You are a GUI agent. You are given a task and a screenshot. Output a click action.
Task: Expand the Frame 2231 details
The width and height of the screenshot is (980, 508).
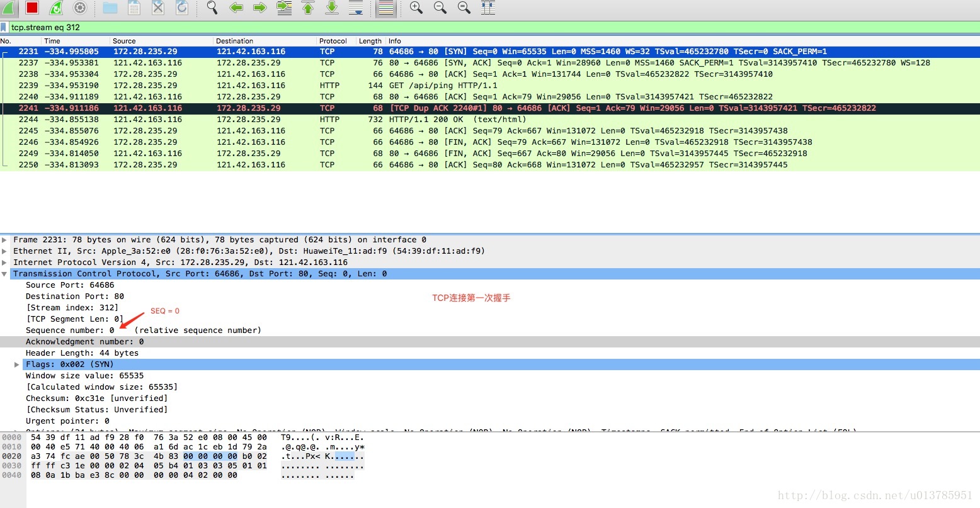pos(5,240)
